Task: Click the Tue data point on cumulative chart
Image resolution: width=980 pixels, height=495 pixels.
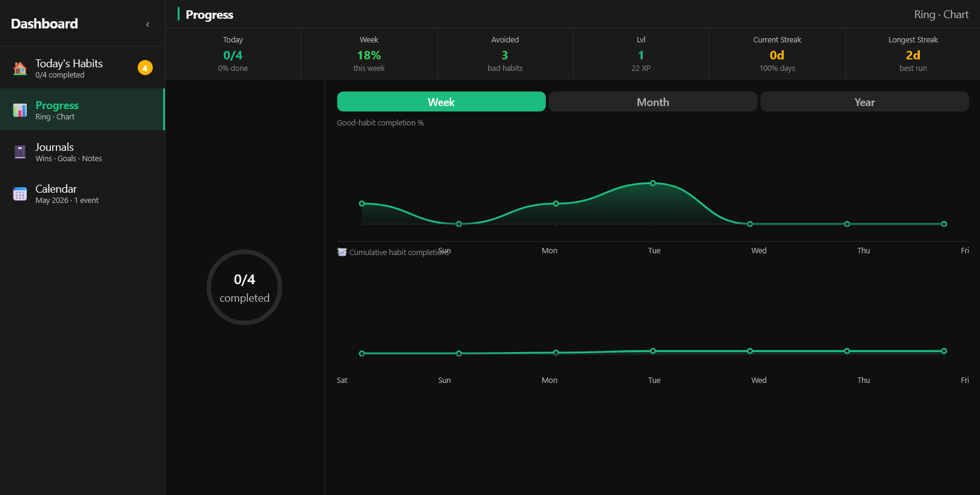Action: pyautogui.click(x=653, y=351)
